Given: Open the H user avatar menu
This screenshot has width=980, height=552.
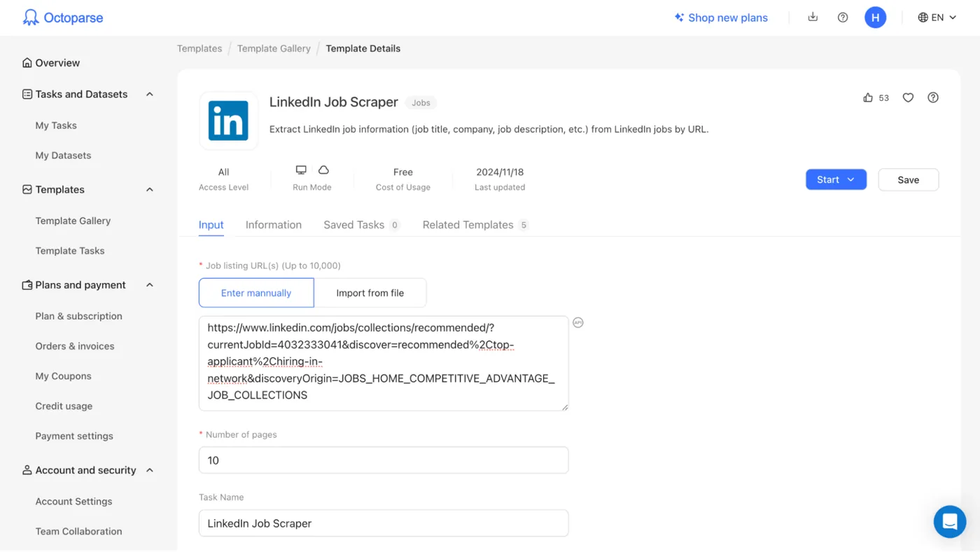Looking at the screenshot, I should click(x=875, y=18).
